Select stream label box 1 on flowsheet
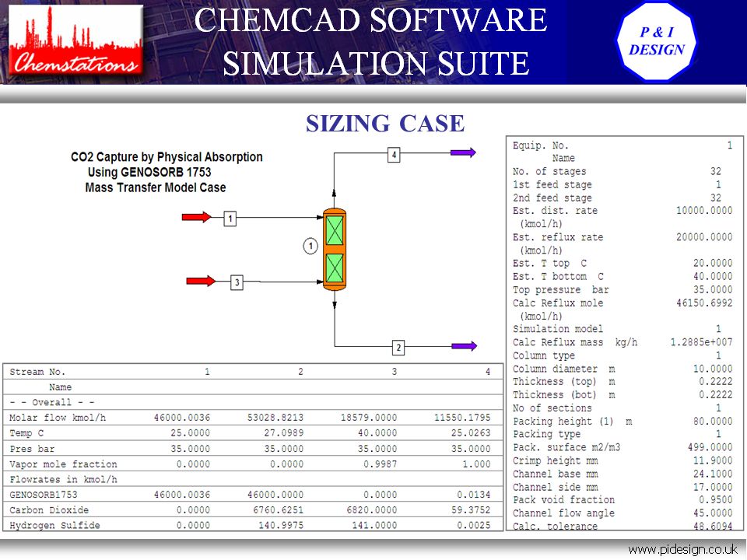This screenshot has width=747, height=560. [230, 219]
